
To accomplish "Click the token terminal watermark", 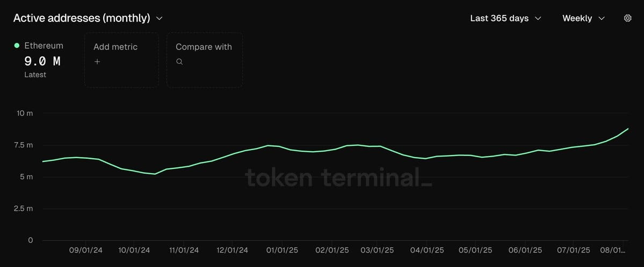I will pyautogui.click(x=338, y=177).
